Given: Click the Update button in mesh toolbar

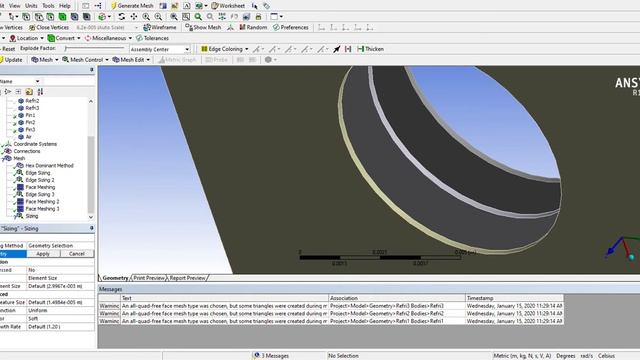Looking at the screenshot, I should (x=11, y=60).
